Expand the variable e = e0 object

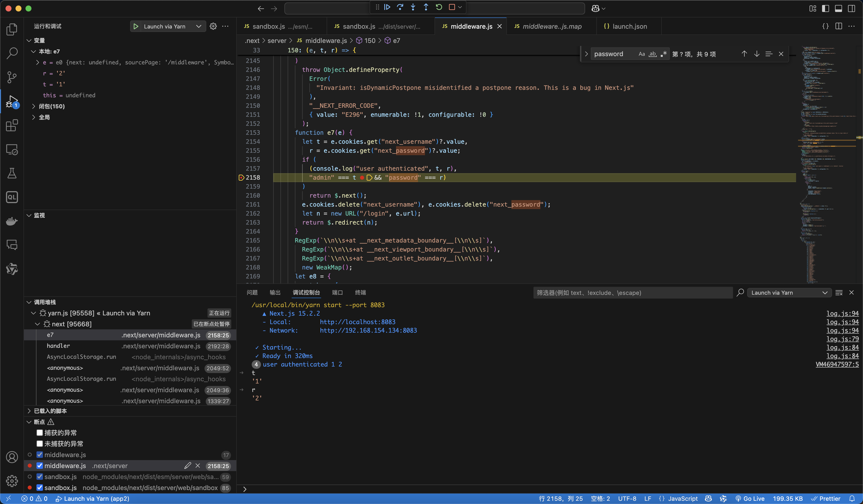(x=38, y=62)
